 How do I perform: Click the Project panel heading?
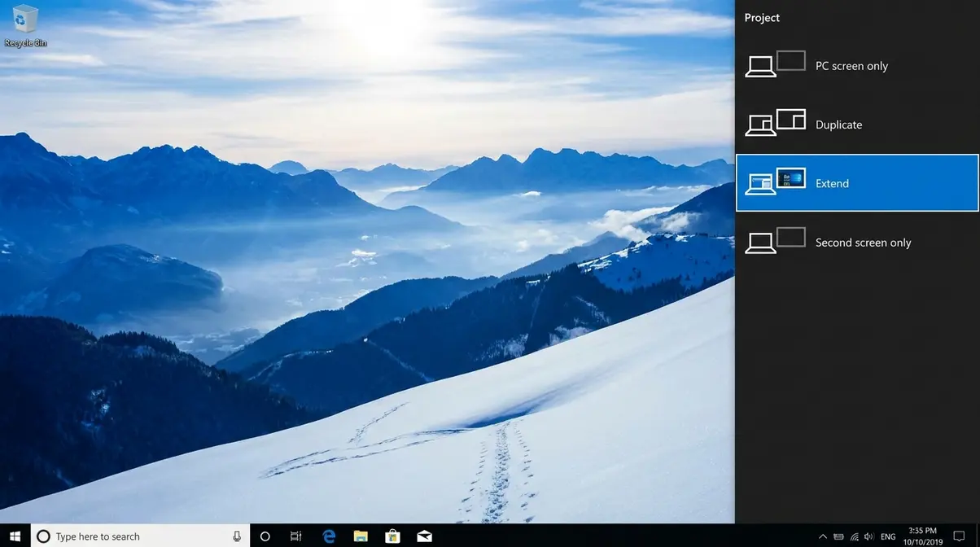pyautogui.click(x=762, y=18)
